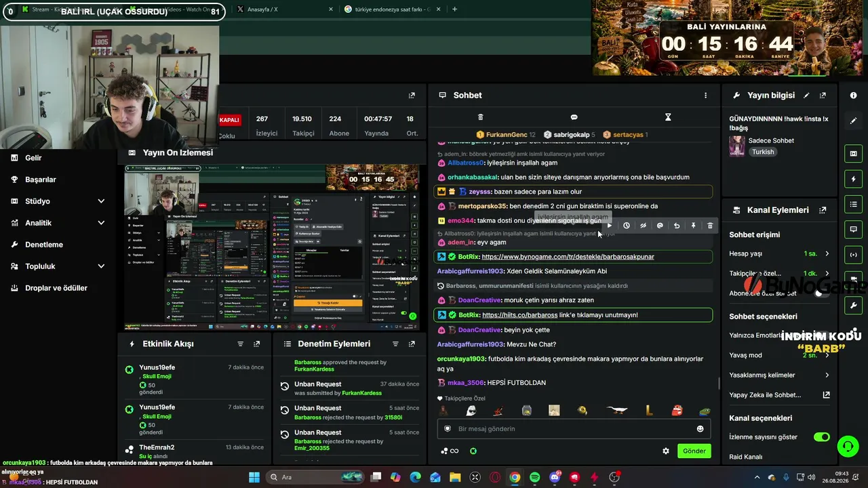Screen dimensions: 868x488
Task: Click the hourglass icon in chat toolbar
Action: (x=668, y=117)
